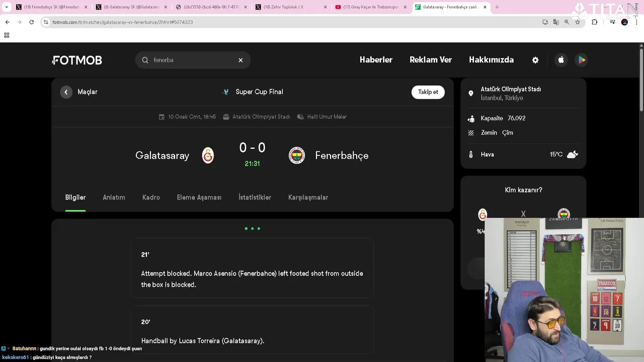This screenshot has width=644, height=362.
Task: Click the Super Cup Final trophy icon
Action: coord(226,92)
